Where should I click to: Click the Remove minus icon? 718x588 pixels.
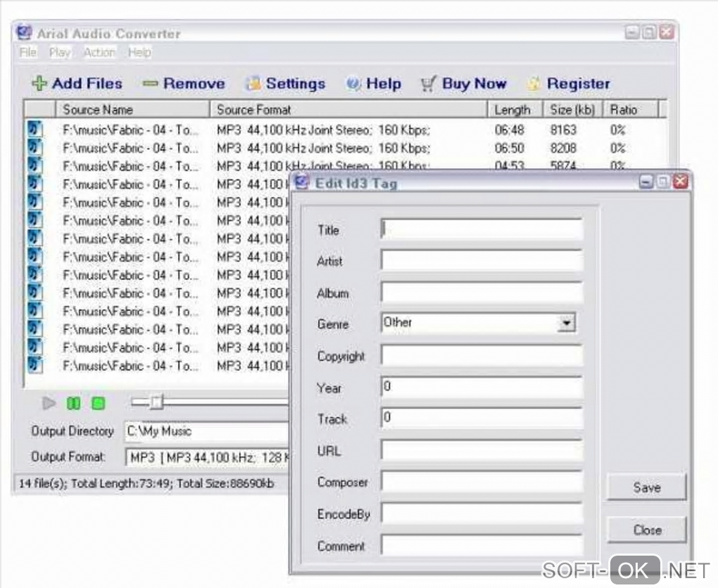(150, 84)
